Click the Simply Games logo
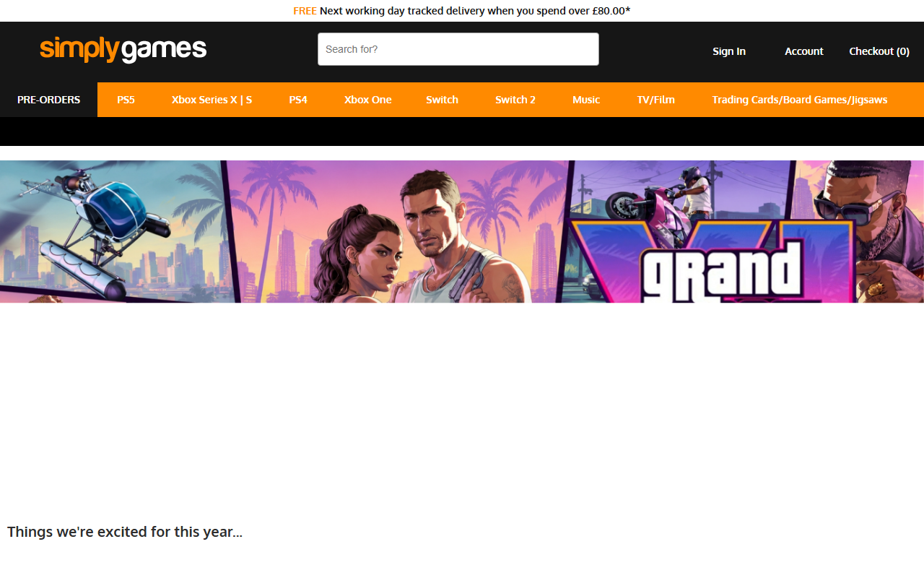The image size is (924, 578). tap(123, 49)
